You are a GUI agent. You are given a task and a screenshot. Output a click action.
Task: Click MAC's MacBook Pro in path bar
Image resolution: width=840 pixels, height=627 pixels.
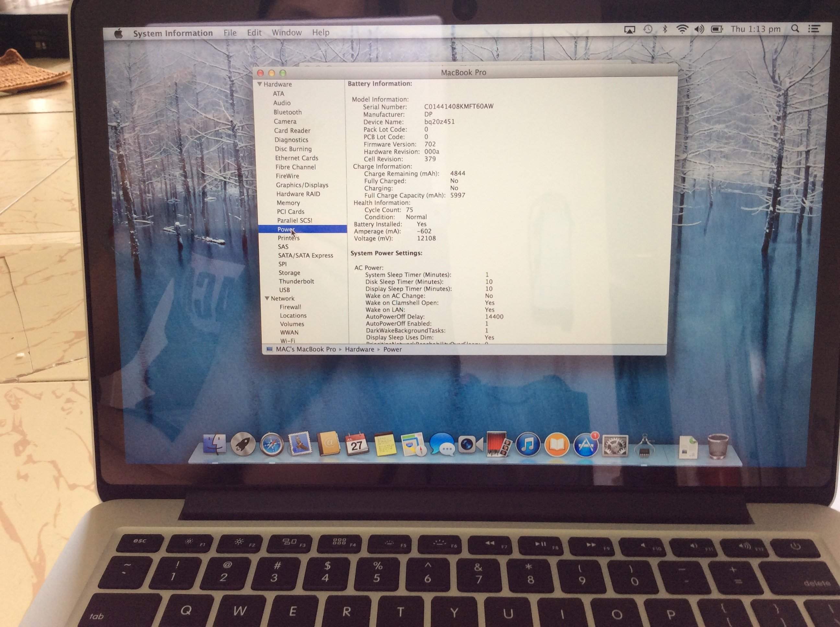click(x=306, y=349)
